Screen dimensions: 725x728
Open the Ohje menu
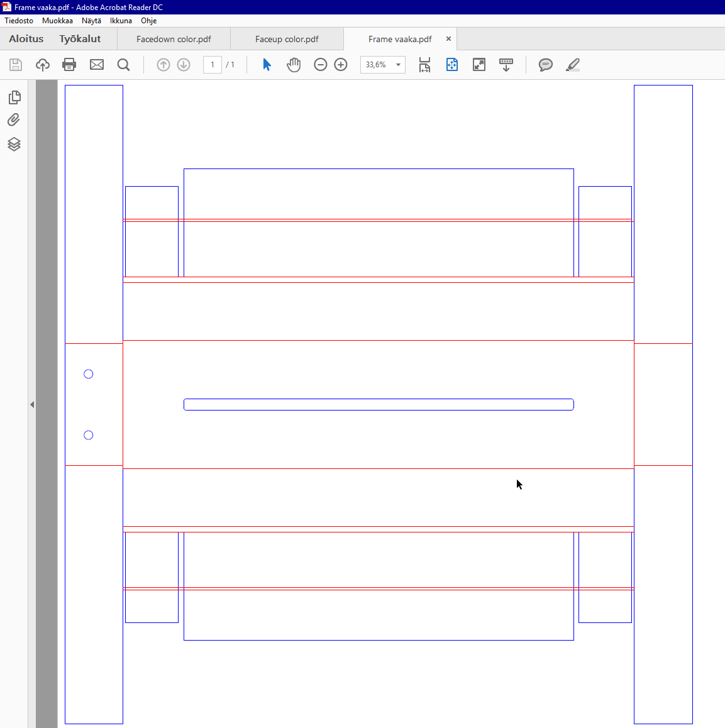(148, 20)
